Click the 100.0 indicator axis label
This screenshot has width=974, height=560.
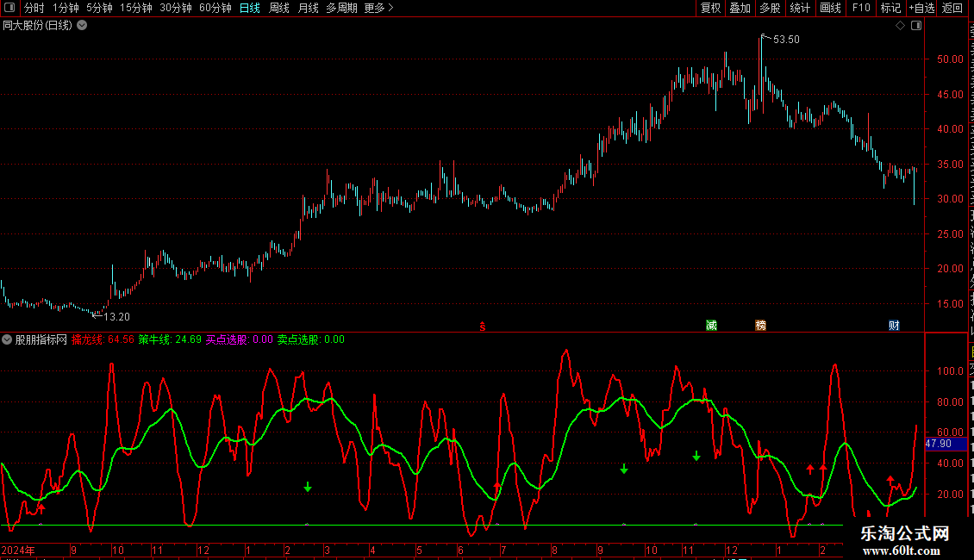951,371
